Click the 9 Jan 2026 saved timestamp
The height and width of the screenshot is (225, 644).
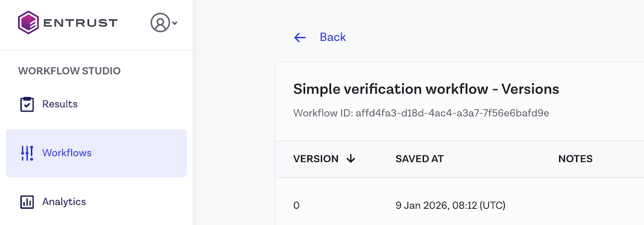tap(450, 205)
